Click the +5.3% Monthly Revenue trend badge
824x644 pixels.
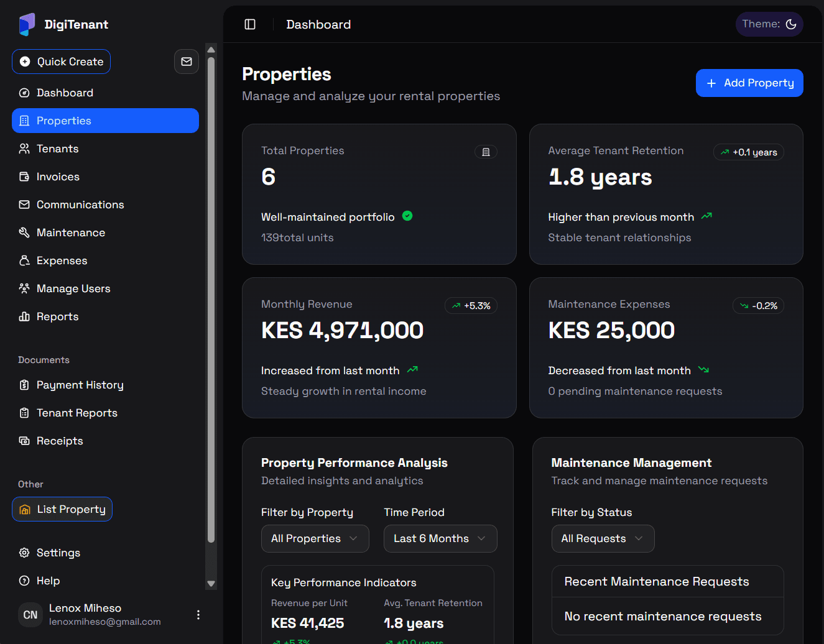[471, 305]
